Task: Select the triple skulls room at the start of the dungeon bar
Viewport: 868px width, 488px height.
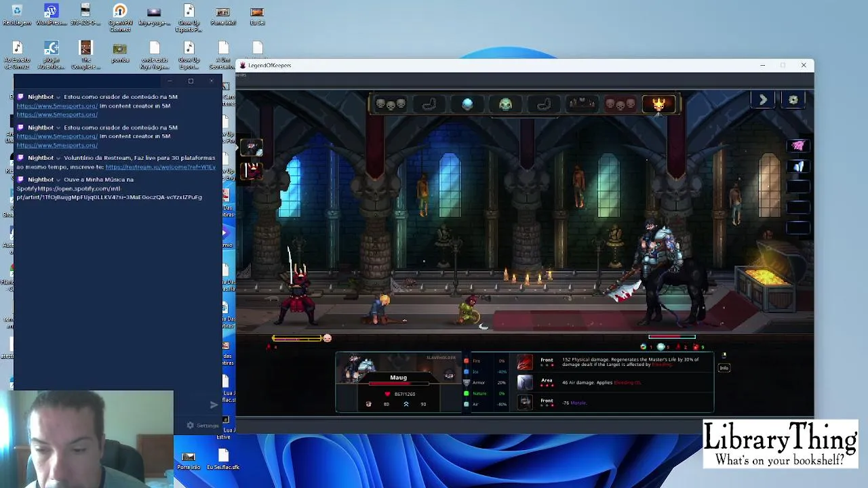Action: (391, 104)
